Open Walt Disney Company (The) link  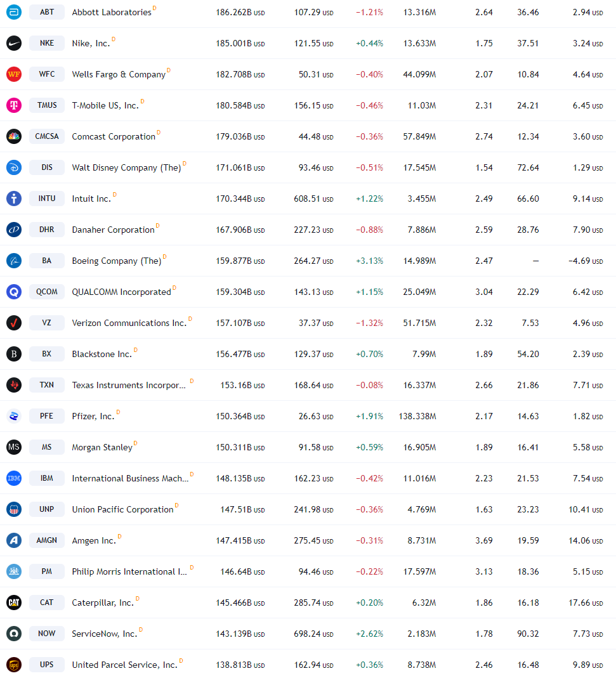point(126,168)
